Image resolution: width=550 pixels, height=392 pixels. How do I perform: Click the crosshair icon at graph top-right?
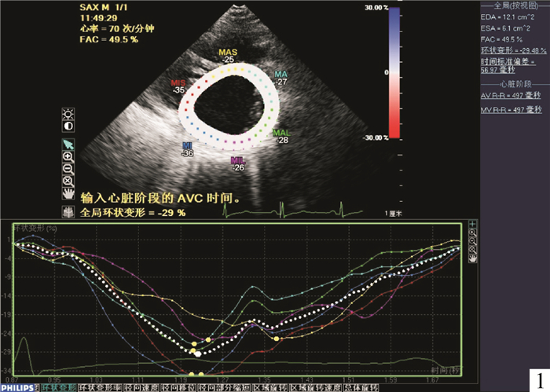tap(473, 226)
